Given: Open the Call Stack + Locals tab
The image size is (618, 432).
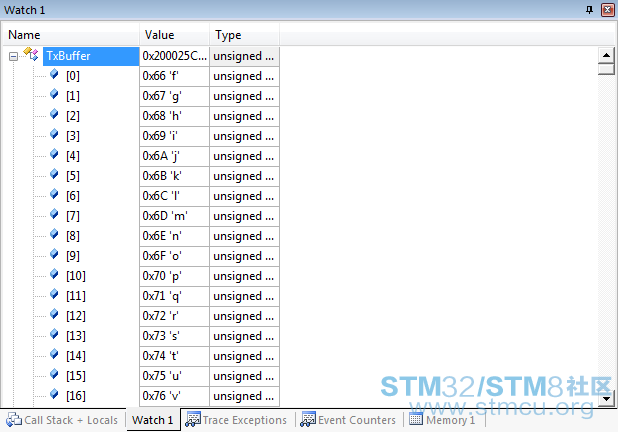Looking at the screenshot, I should (x=62, y=420).
